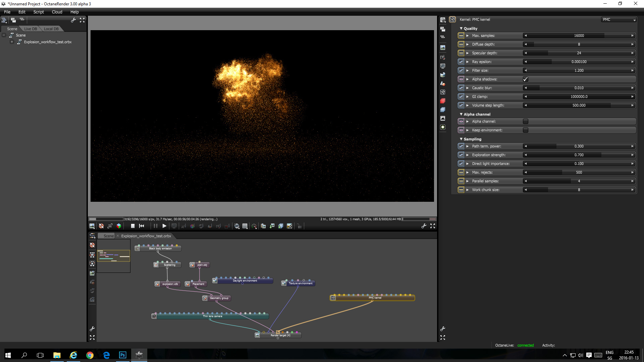This screenshot has width=644, height=362.
Task: Click the copy image to clipboard icon
Action: pyautogui.click(x=263, y=226)
